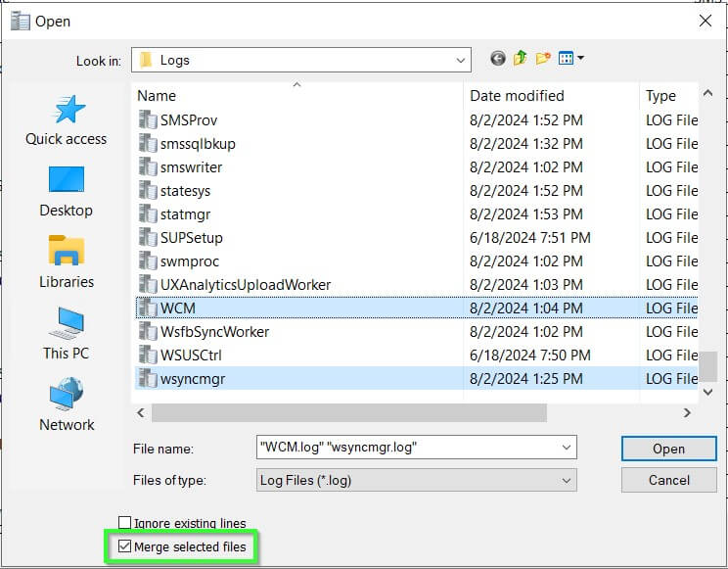Screen dimensions: 728x569
Task: Open Libraries location in sidebar
Action: point(66,262)
